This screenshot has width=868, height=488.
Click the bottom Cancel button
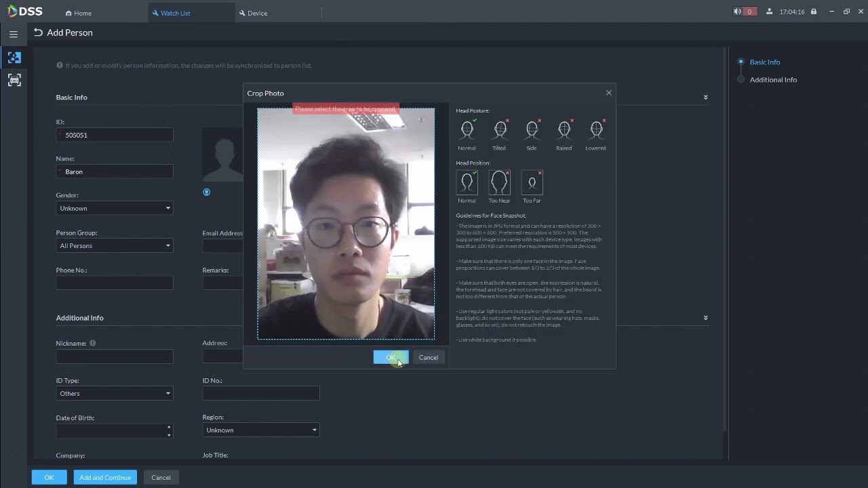coord(161,477)
